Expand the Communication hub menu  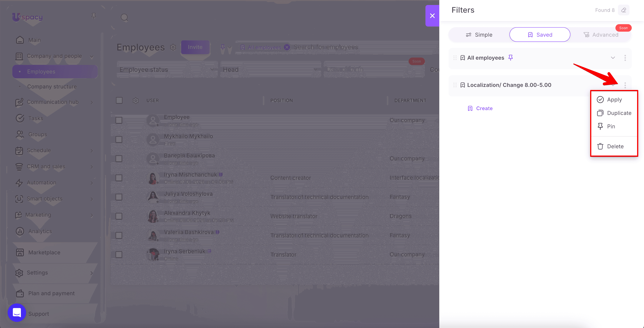[x=92, y=102]
